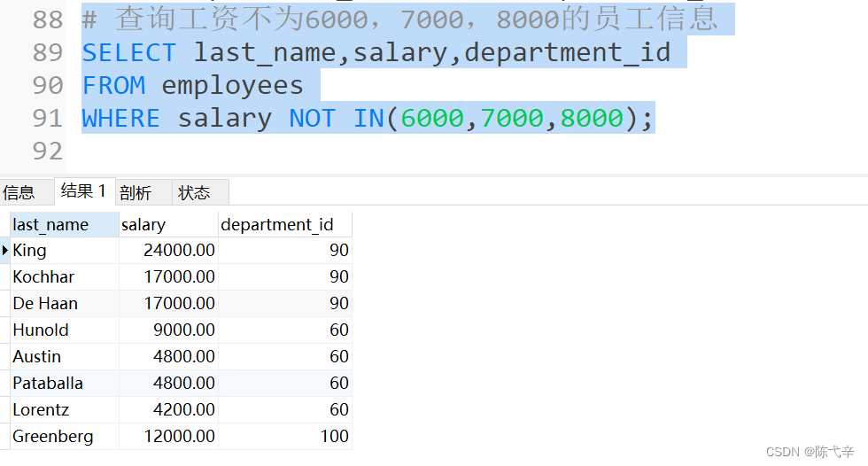Click King's department_id 90

pyautogui.click(x=285, y=250)
